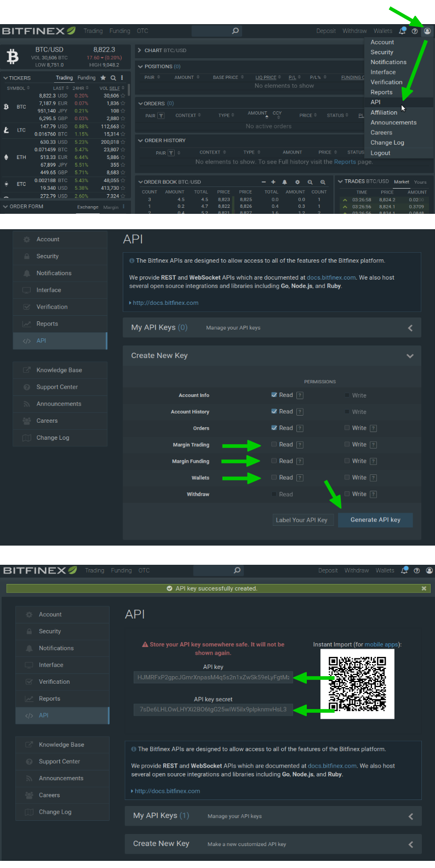Click the zoom-out magnifier in Order Book header
This screenshot has width=435, height=868.
(310, 182)
